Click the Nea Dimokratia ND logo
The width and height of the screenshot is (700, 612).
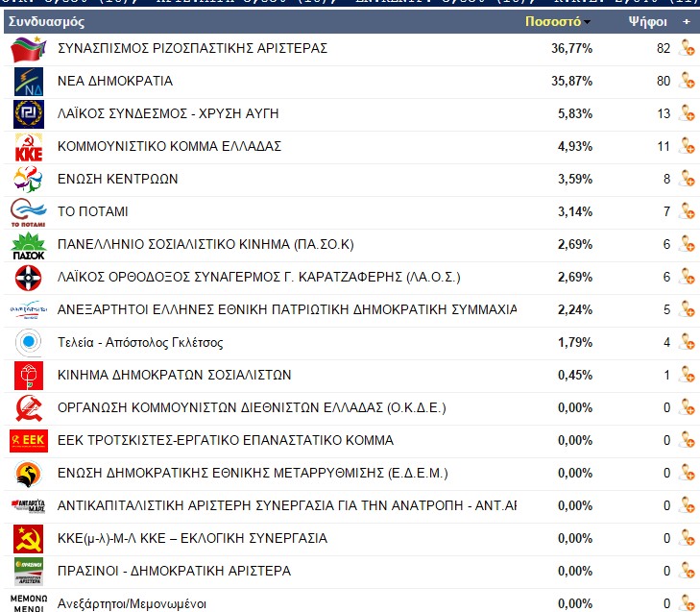tap(29, 82)
